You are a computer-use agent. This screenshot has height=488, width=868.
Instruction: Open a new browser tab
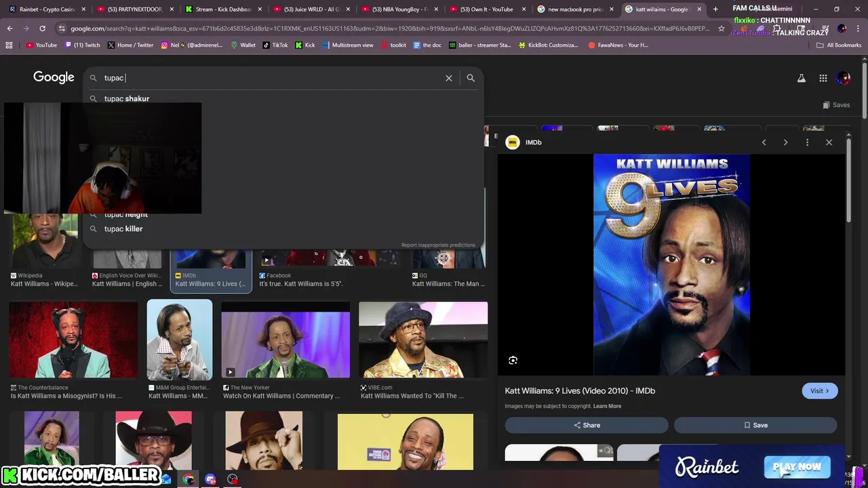click(715, 9)
